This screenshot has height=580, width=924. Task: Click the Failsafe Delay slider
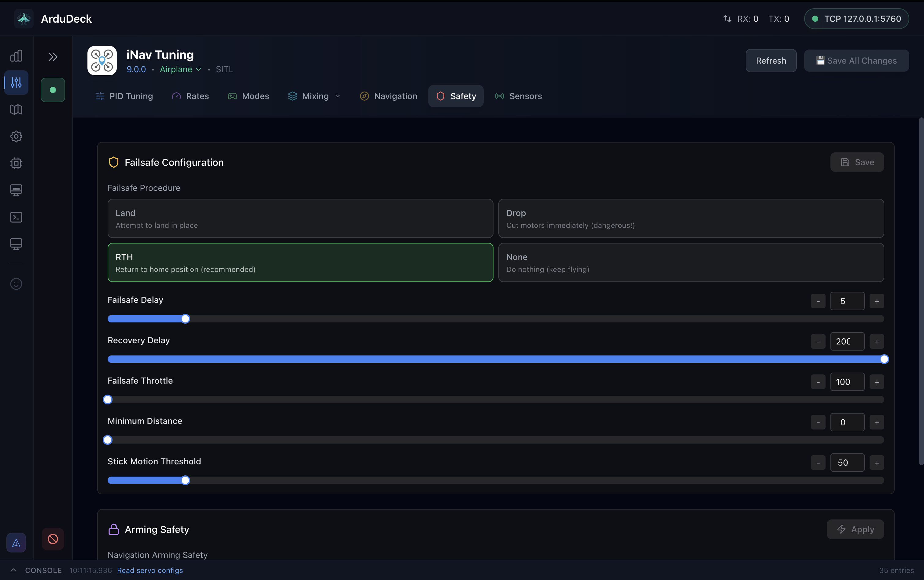point(496,319)
